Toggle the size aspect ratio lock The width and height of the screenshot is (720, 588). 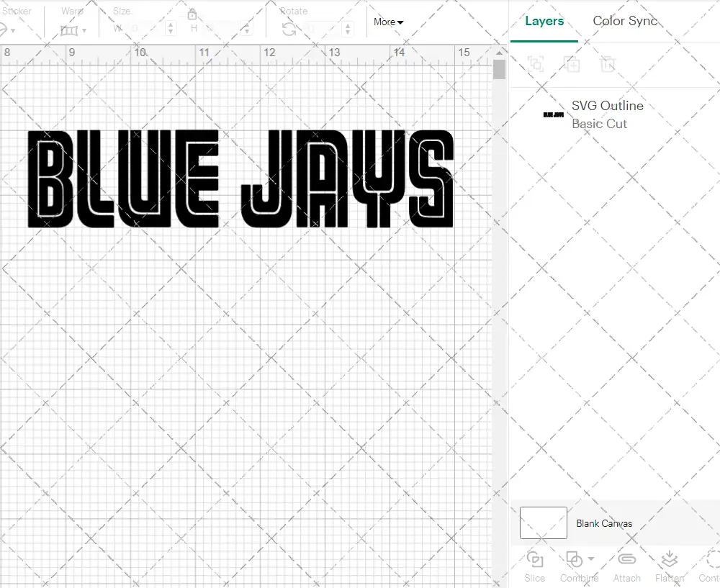coord(192,14)
